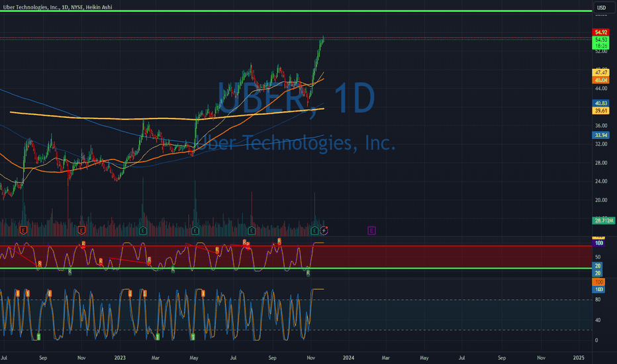Select the blue 33.94 moving average label
The height and width of the screenshot is (364, 617).
click(x=600, y=135)
